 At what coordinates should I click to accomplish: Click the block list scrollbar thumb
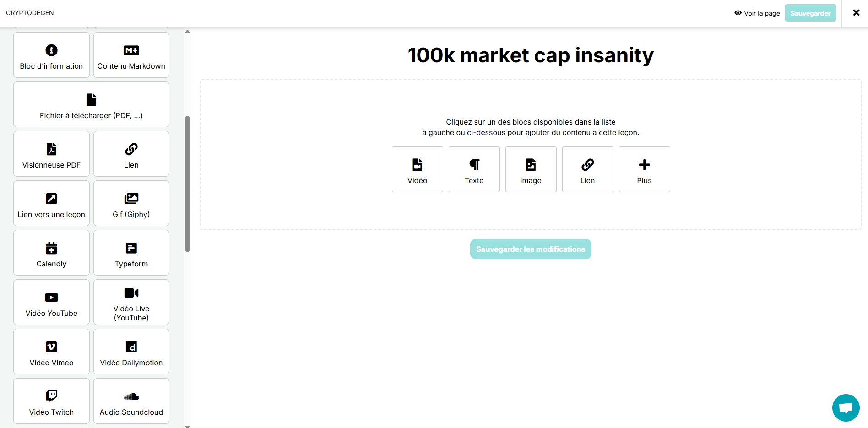187,184
